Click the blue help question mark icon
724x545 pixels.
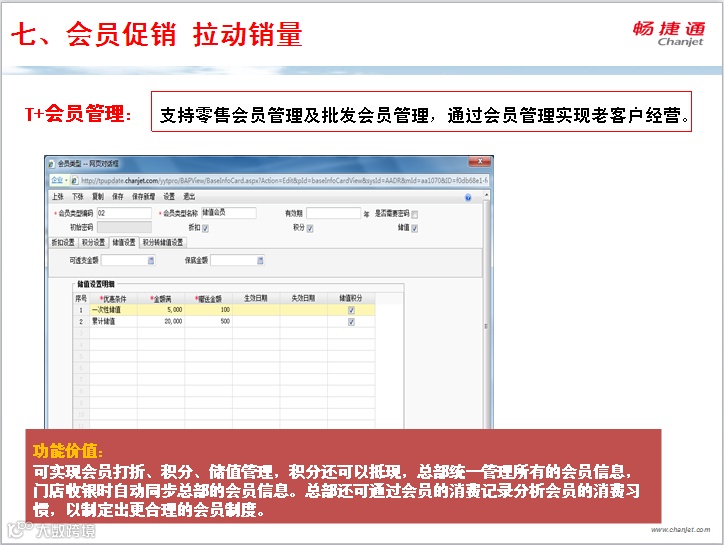[x=468, y=198]
